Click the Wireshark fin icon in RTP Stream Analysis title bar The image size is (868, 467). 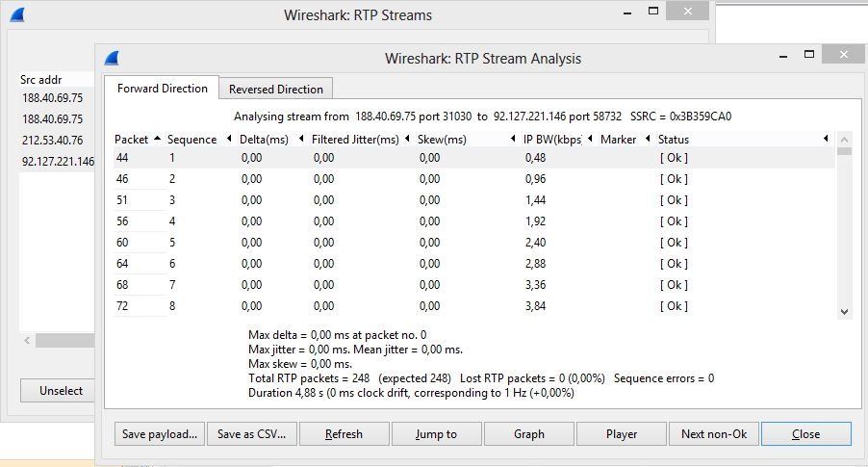112,58
